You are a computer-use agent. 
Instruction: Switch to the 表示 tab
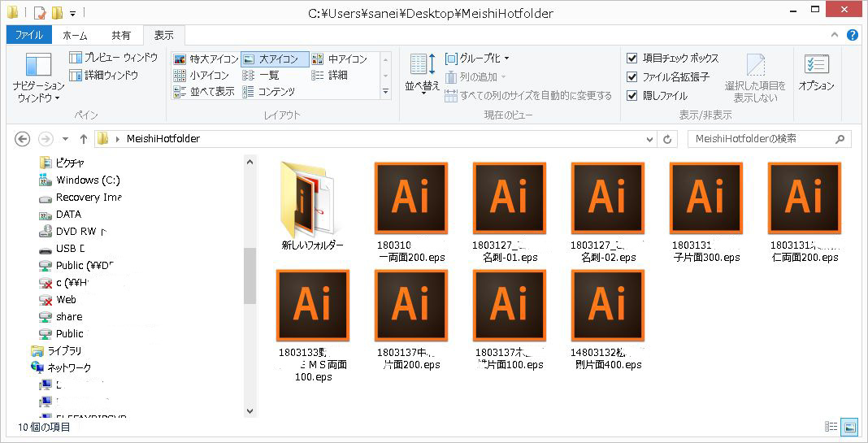164,35
